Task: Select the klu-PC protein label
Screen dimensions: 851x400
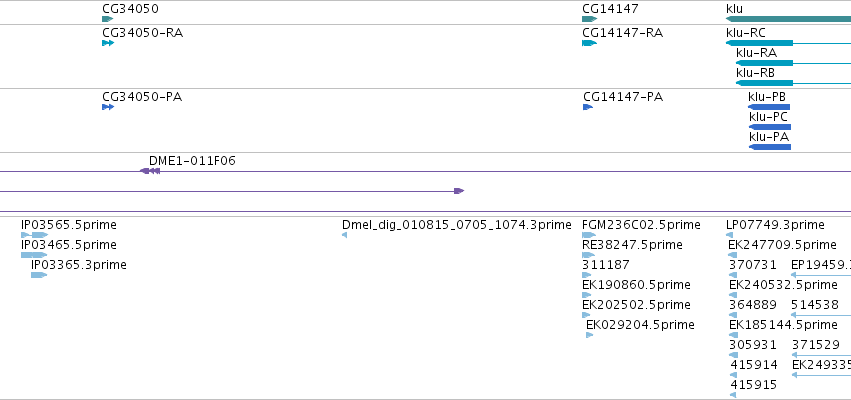Action: pos(768,117)
